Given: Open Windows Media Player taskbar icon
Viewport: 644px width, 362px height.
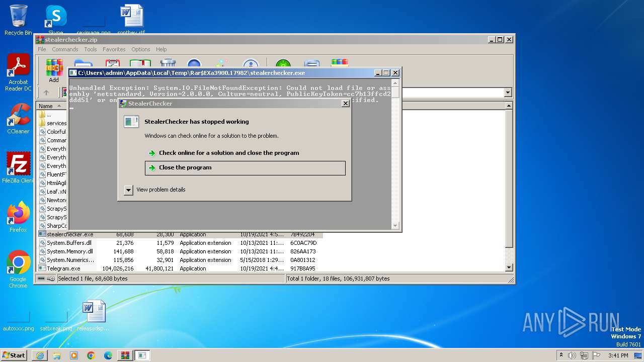Looking at the screenshot, I should (x=74, y=355).
